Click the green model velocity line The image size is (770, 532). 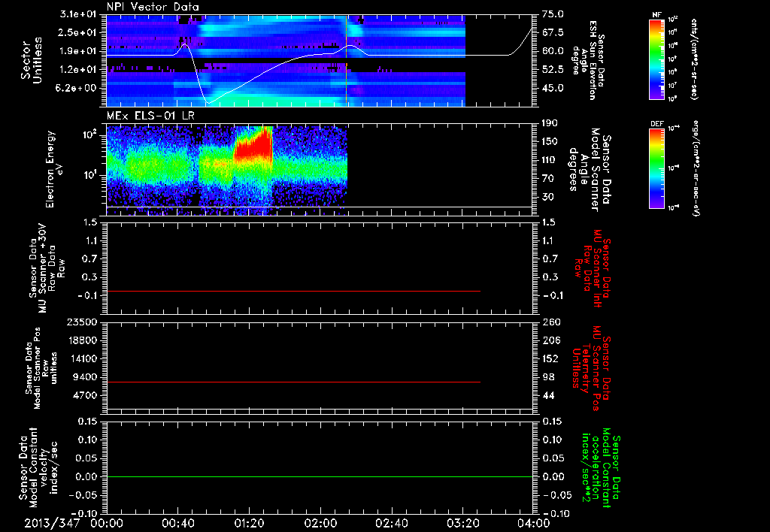pyautogui.click(x=319, y=476)
